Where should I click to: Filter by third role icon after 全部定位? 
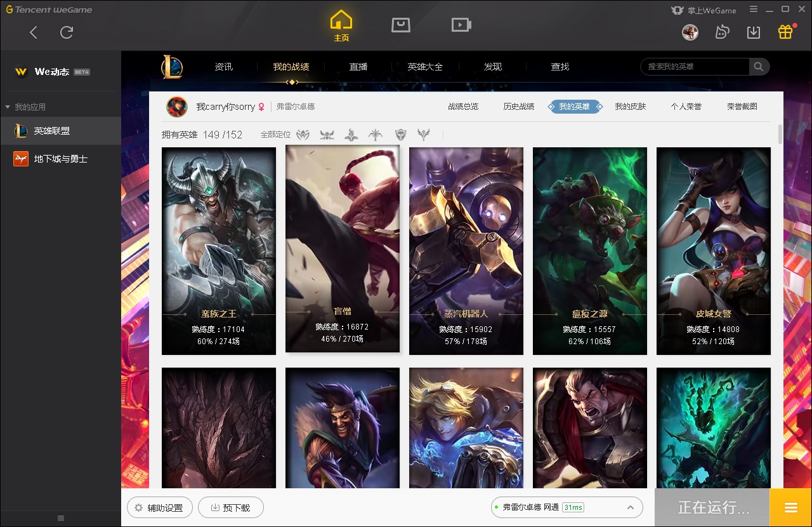click(351, 135)
